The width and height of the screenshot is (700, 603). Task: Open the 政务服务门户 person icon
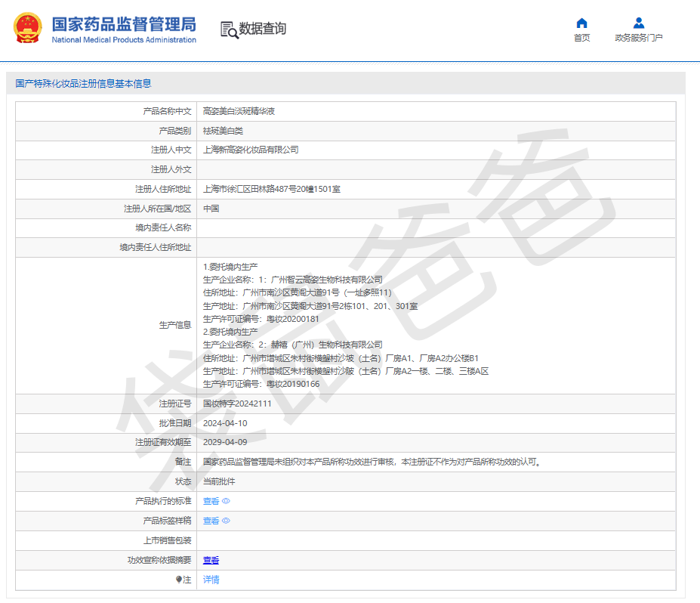coord(638,23)
